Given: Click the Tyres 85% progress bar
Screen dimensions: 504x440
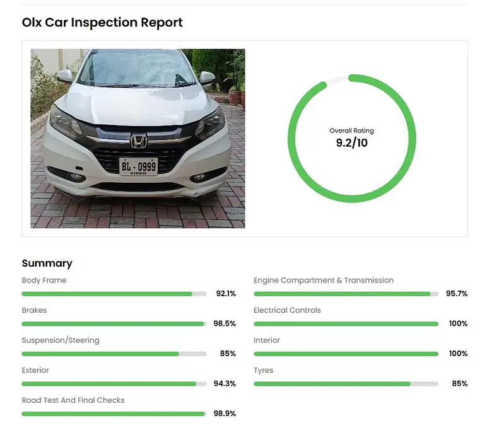Looking at the screenshot, I should point(346,384).
